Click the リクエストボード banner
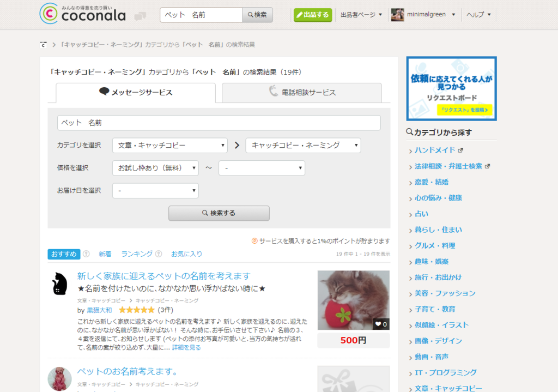 point(451,88)
